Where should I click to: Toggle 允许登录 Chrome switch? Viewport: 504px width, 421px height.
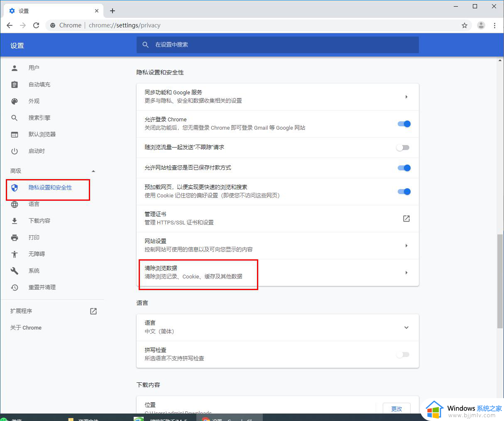(404, 124)
